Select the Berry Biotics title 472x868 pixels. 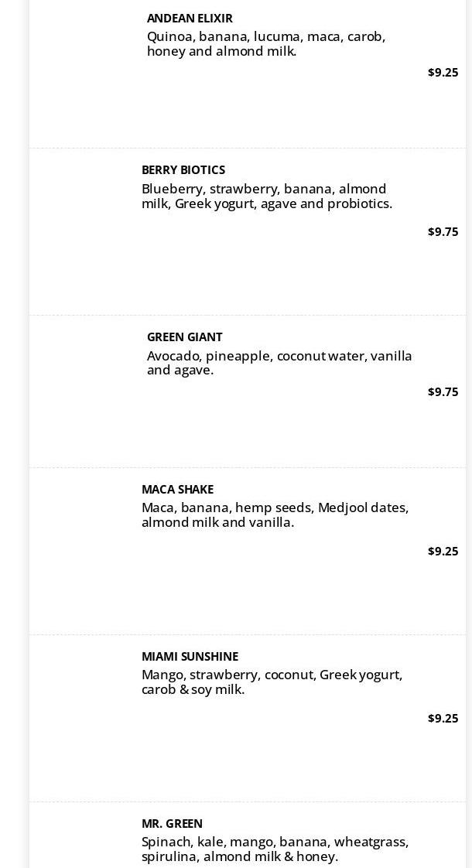coord(183,170)
